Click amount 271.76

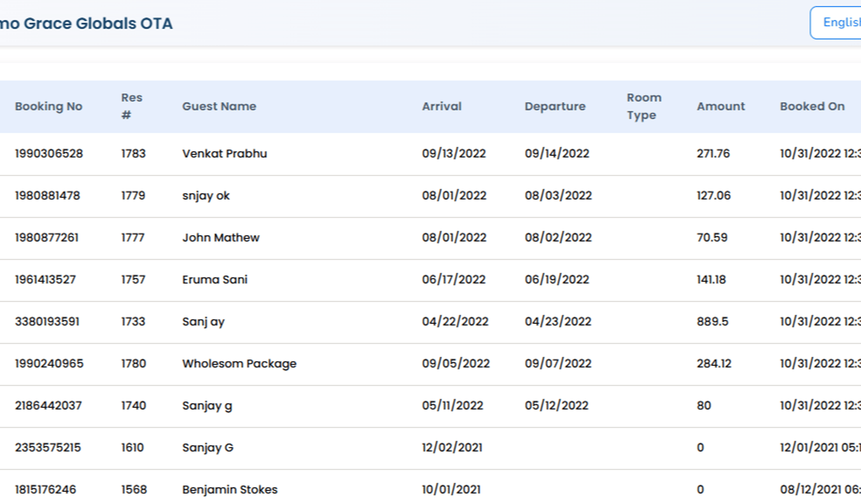pyautogui.click(x=713, y=153)
